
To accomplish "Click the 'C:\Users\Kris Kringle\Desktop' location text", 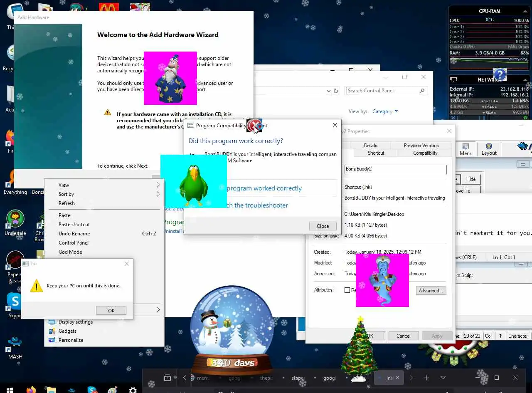I will tap(374, 214).
